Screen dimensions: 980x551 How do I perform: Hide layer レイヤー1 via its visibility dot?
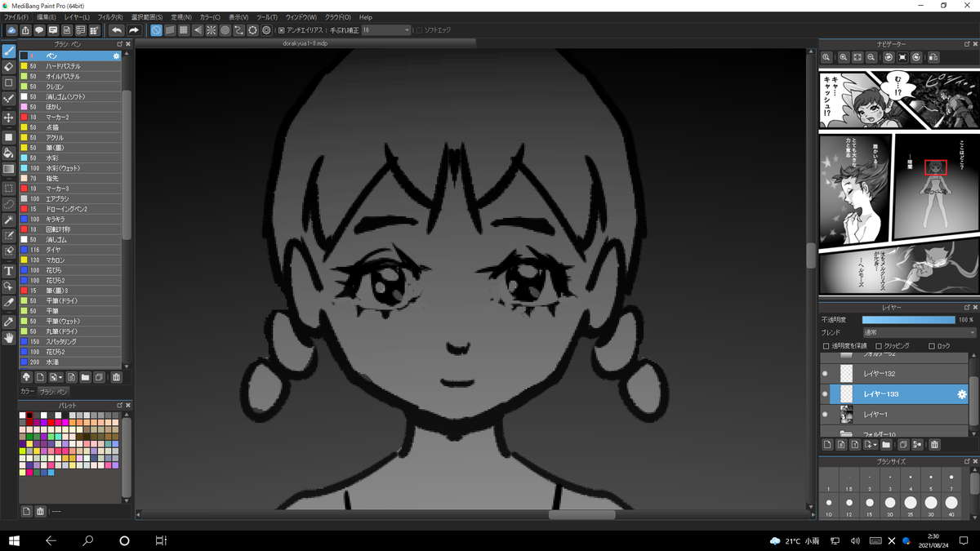[825, 415]
